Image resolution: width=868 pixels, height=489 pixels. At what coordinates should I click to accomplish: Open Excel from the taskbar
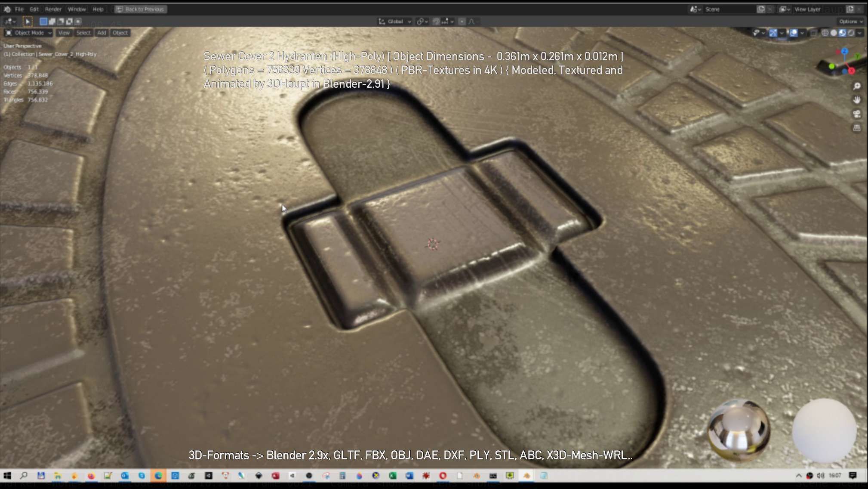point(392,476)
